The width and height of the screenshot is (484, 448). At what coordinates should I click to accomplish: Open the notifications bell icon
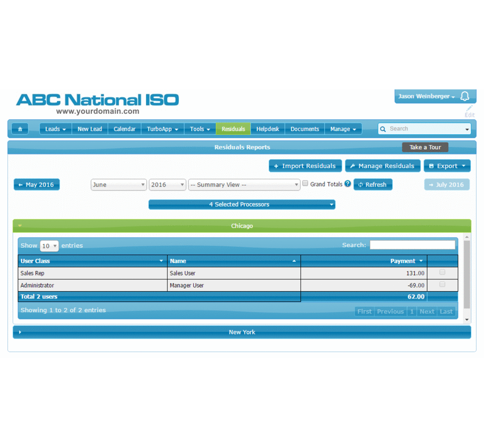(x=465, y=96)
